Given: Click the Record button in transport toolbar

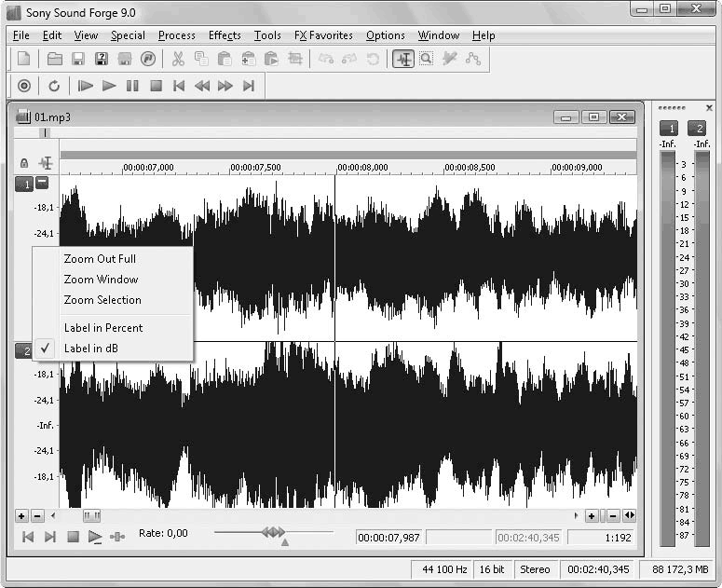Looking at the screenshot, I should point(24,86).
